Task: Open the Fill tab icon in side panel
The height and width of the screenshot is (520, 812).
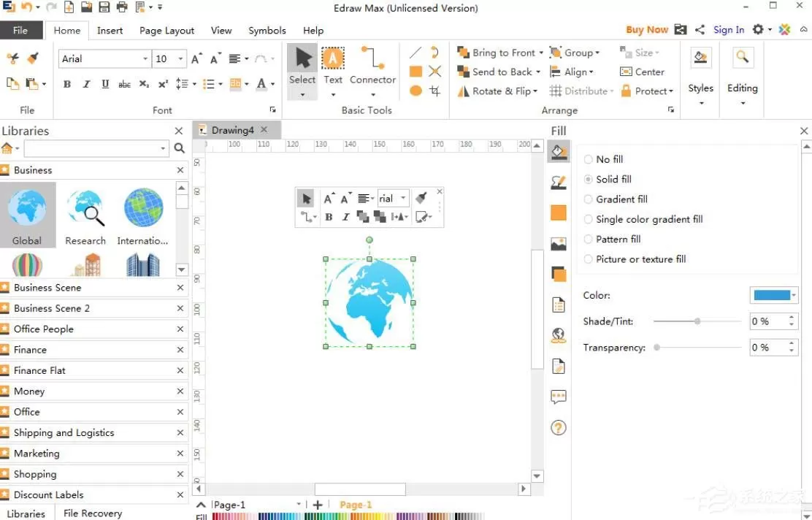Action: click(558, 152)
